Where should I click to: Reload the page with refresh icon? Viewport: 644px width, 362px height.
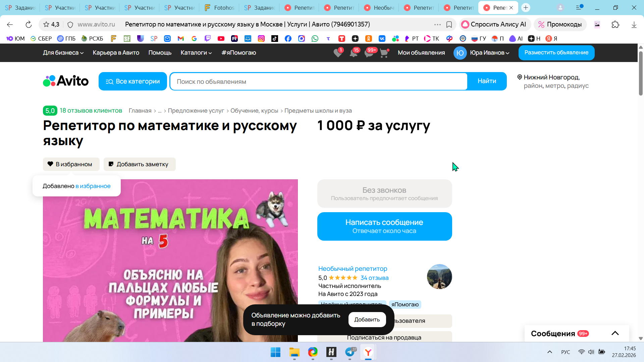(x=29, y=24)
